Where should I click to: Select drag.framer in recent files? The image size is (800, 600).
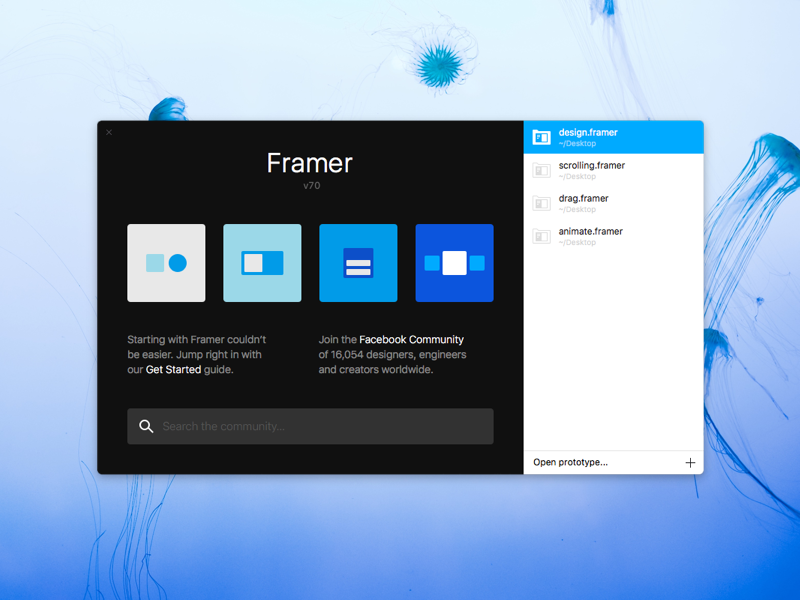click(x=613, y=204)
